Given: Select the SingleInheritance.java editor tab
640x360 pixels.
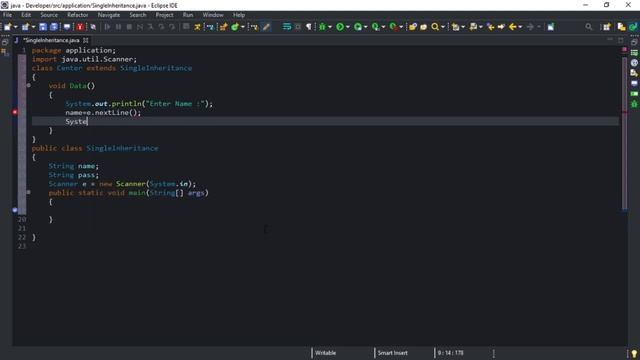Looking at the screenshot, I should (x=51, y=40).
